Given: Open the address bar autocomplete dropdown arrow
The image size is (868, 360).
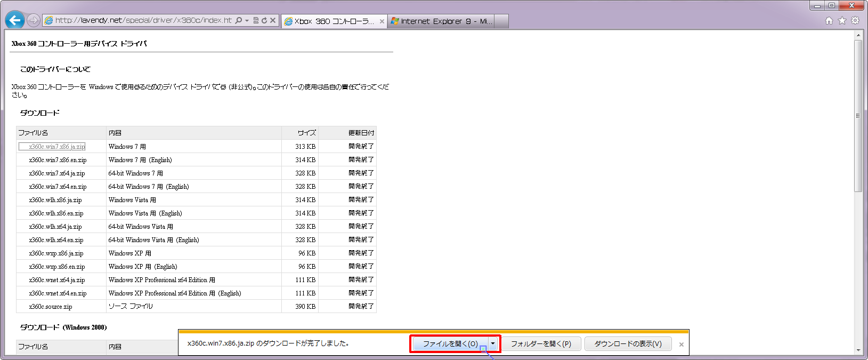Looking at the screenshot, I should tap(247, 21).
